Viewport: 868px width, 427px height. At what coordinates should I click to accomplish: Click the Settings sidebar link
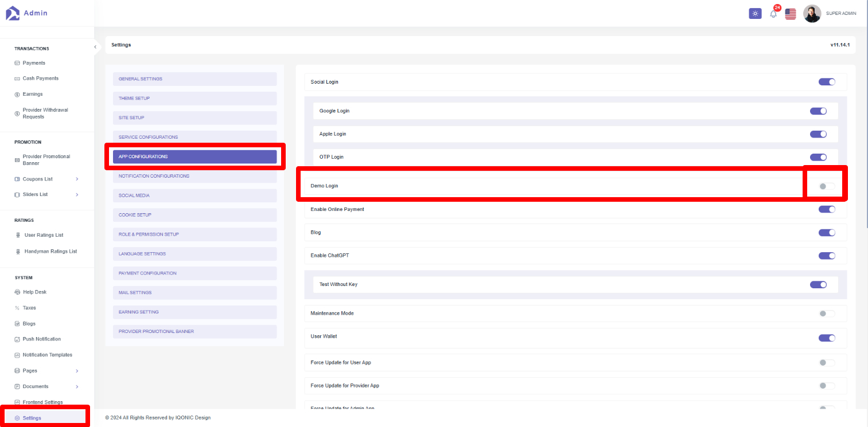[x=32, y=418]
